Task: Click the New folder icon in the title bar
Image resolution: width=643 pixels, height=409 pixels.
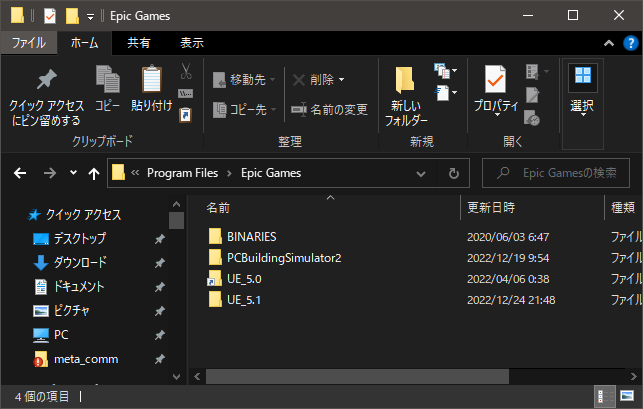Action: pos(72,16)
